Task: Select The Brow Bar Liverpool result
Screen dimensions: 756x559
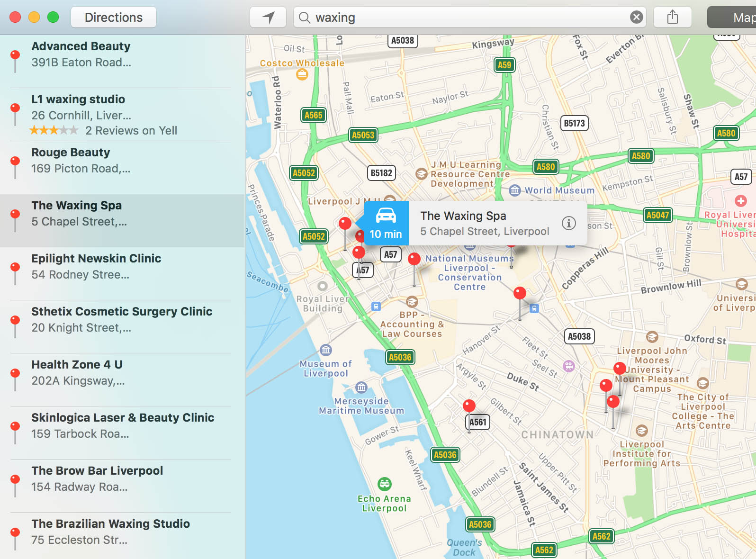Action: [x=122, y=486]
